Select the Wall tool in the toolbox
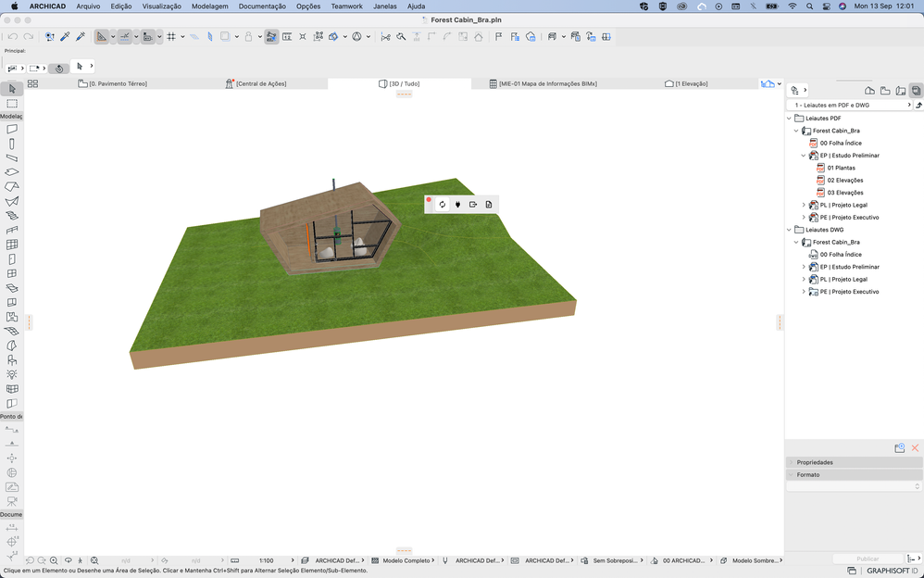This screenshot has height=578, width=924. [12, 129]
